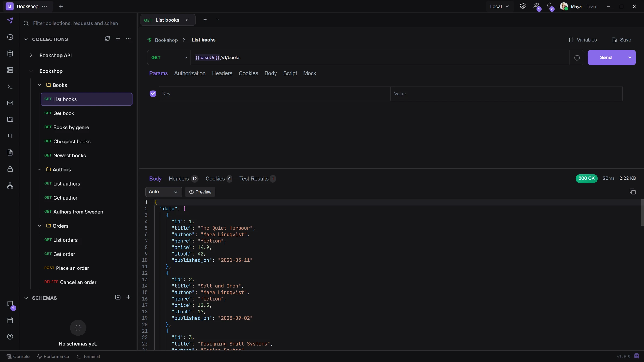Save the current request
Viewport: 644px width, 362px height.
coord(621,40)
